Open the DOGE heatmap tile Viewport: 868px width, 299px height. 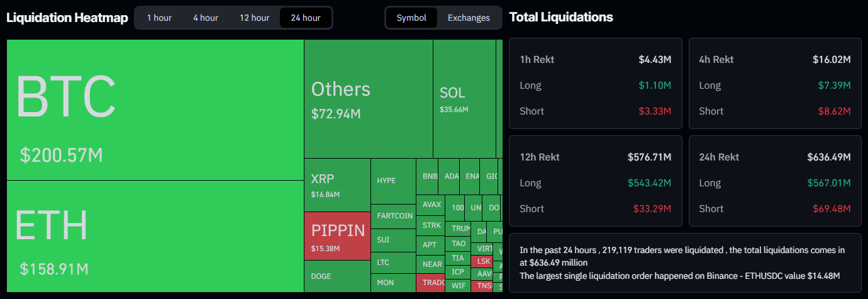click(x=337, y=276)
